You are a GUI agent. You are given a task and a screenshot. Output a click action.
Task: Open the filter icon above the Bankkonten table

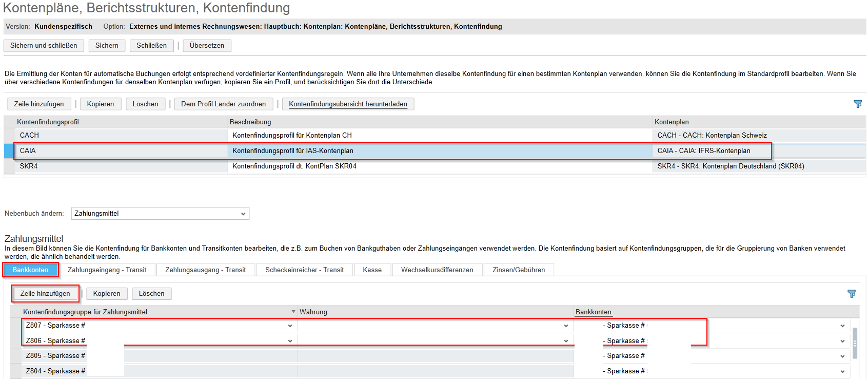click(x=852, y=294)
